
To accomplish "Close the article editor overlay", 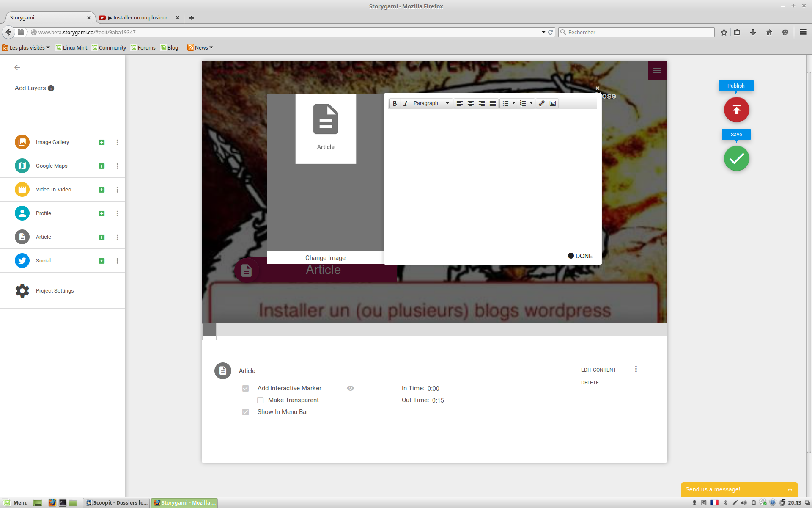I will [598, 88].
